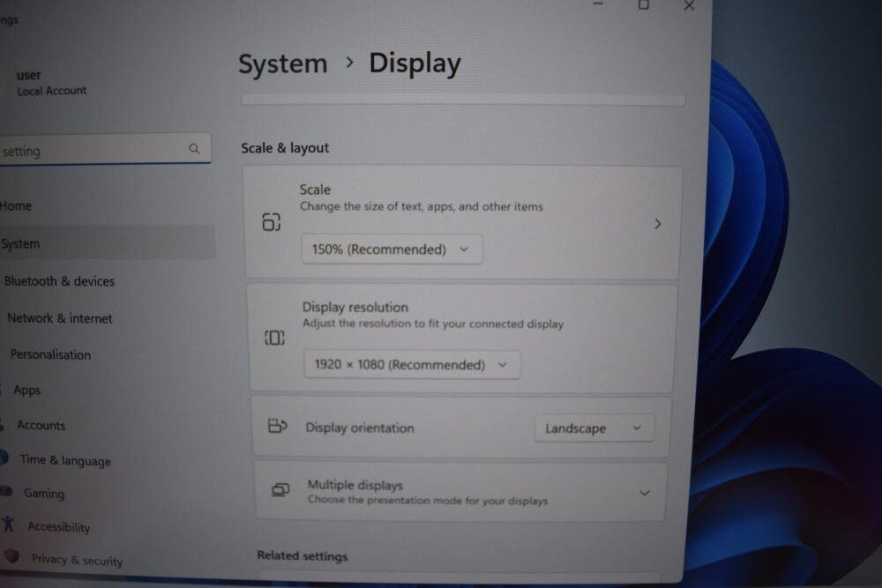Maximize the Settings window
Screen dimensions: 882x588
[644, 5]
